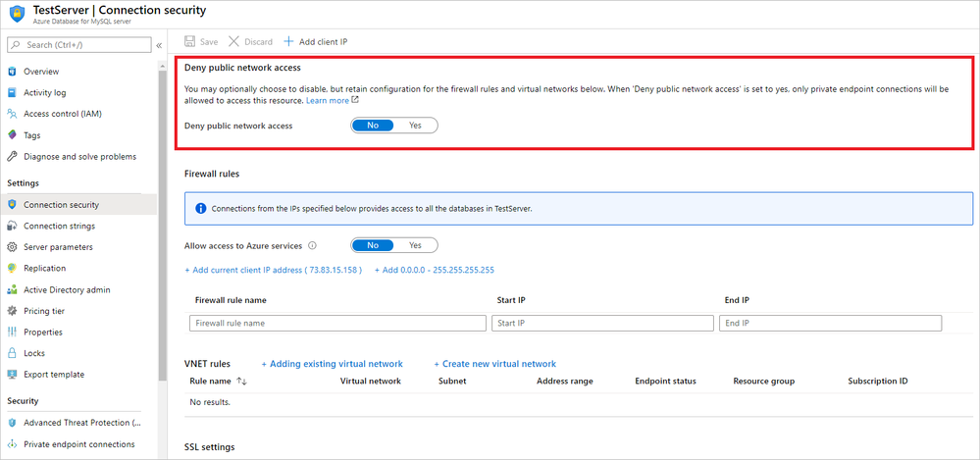This screenshot has width=980, height=460.
Task: Click the Endpoint status column header
Action: click(666, 382)
